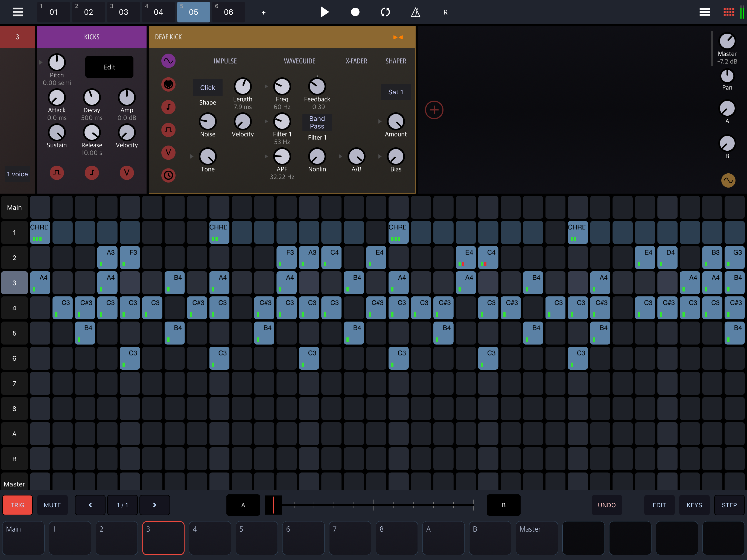Click the A/B crossfade slider track

coord(373,504)
